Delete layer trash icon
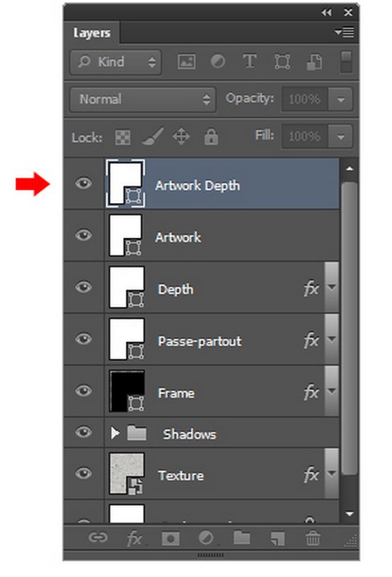Viewport: 392px width, 577px height. pos(313,538)
